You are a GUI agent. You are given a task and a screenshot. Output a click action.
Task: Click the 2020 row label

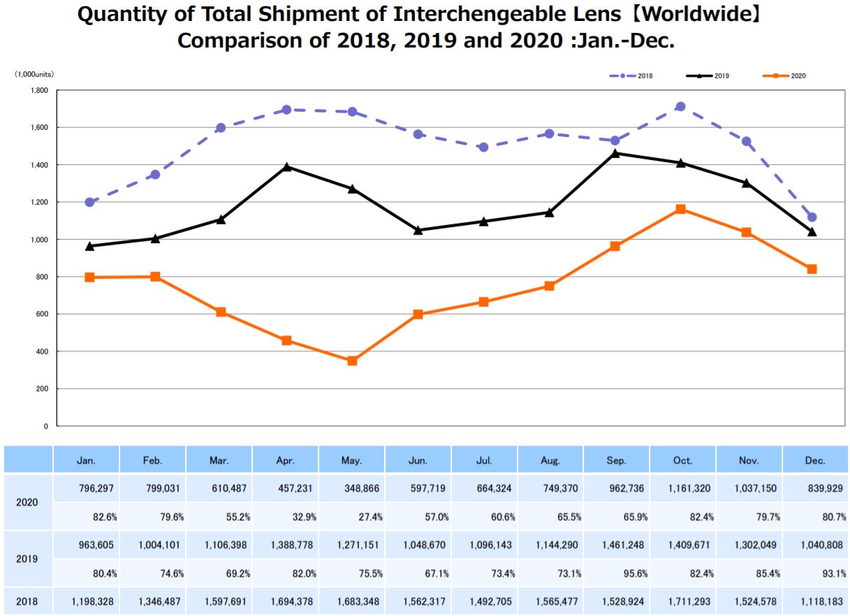point(28,502)
